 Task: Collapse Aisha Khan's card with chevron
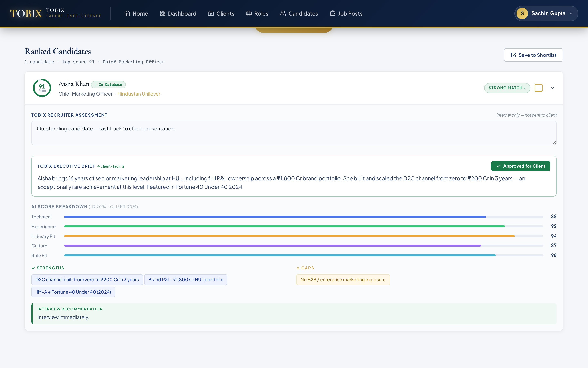pyautogui.click(x=552, y=88)
